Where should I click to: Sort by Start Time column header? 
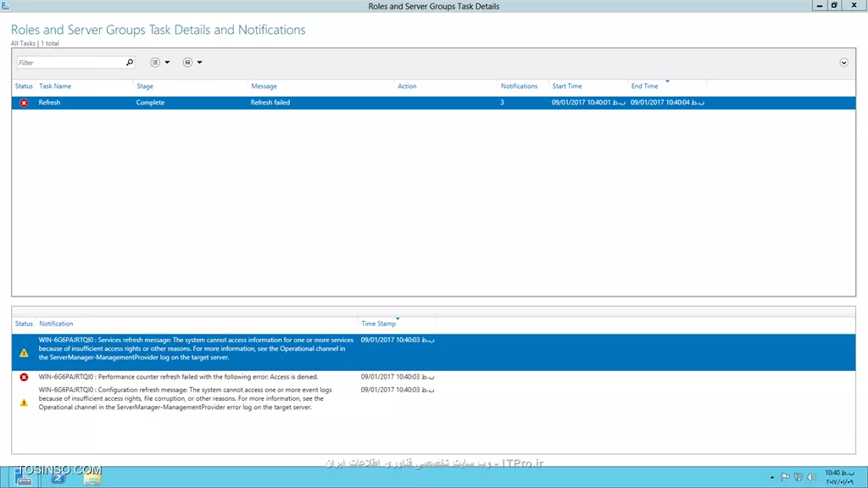point(567,86)
